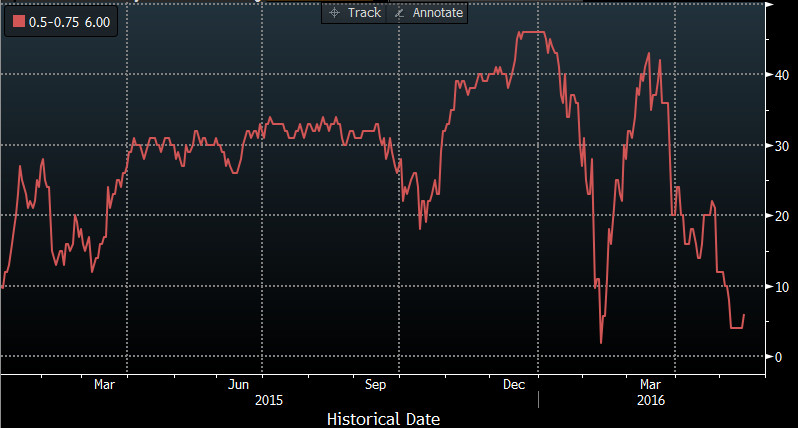Screen dimensions: 798x428
Task: Click the y-axis value 30
Action: click(782, 146)
